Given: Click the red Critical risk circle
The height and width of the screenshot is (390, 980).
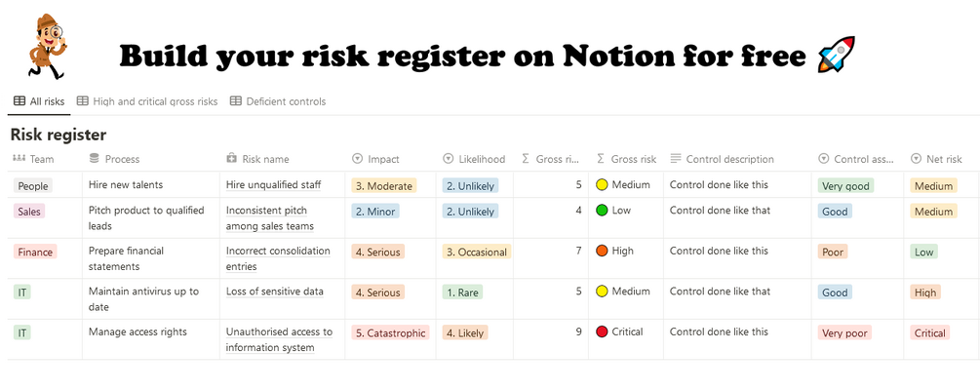Looking at the screenshot, I should [x=602, y=332].
